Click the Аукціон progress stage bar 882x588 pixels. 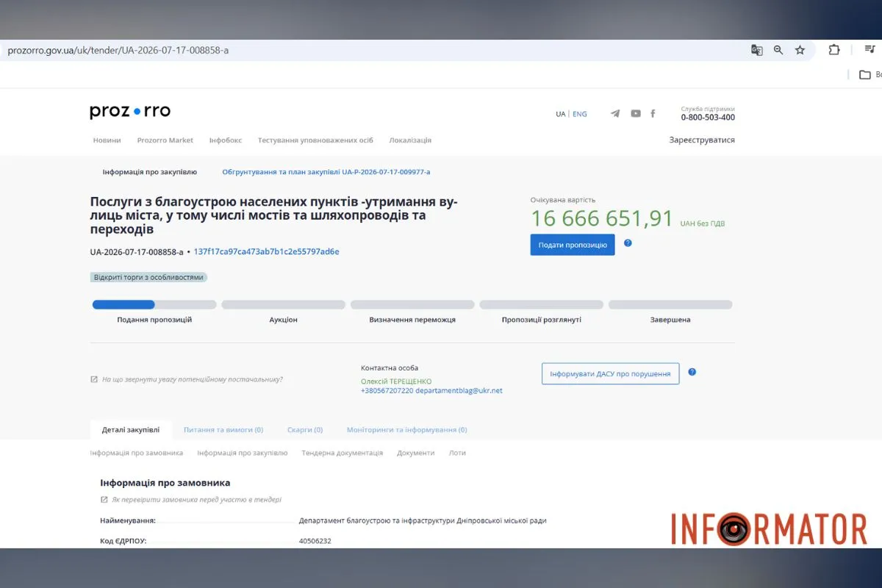tap(283, 304)
